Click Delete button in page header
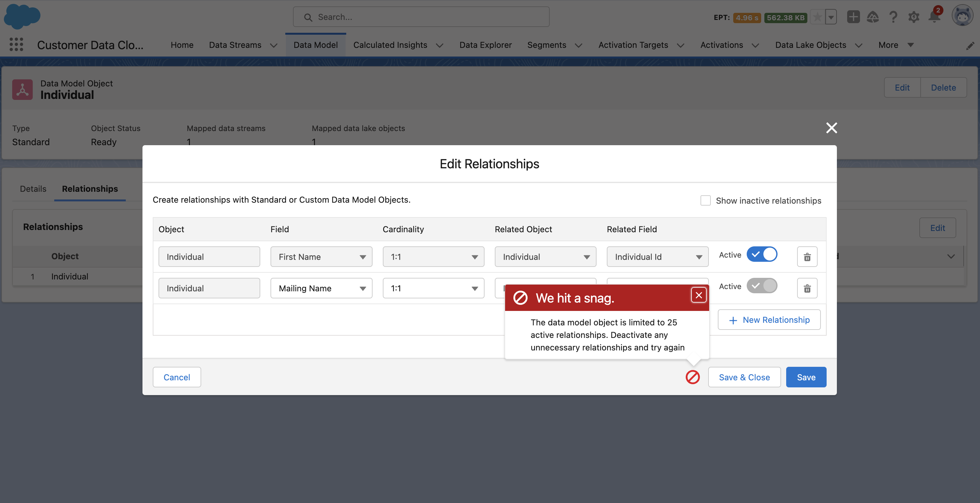This screenshot has width=980, height=503. (x=943, y=88)
